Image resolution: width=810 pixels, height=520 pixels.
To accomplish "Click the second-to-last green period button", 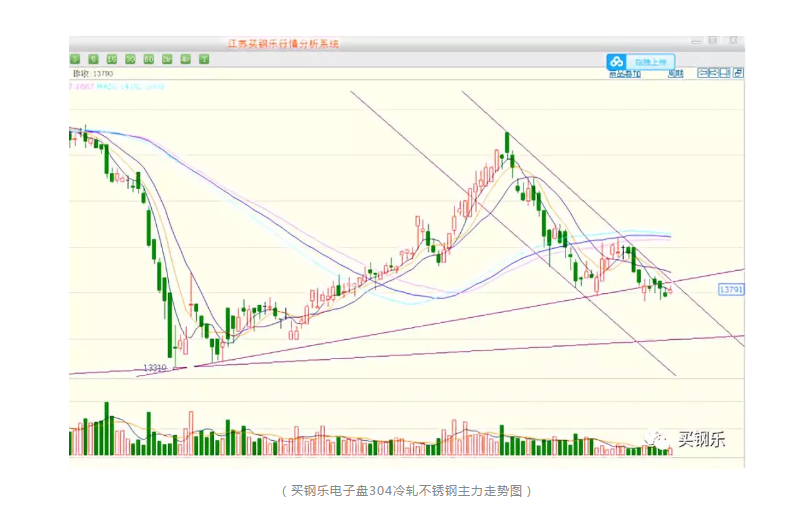I will tap(185, 59).
